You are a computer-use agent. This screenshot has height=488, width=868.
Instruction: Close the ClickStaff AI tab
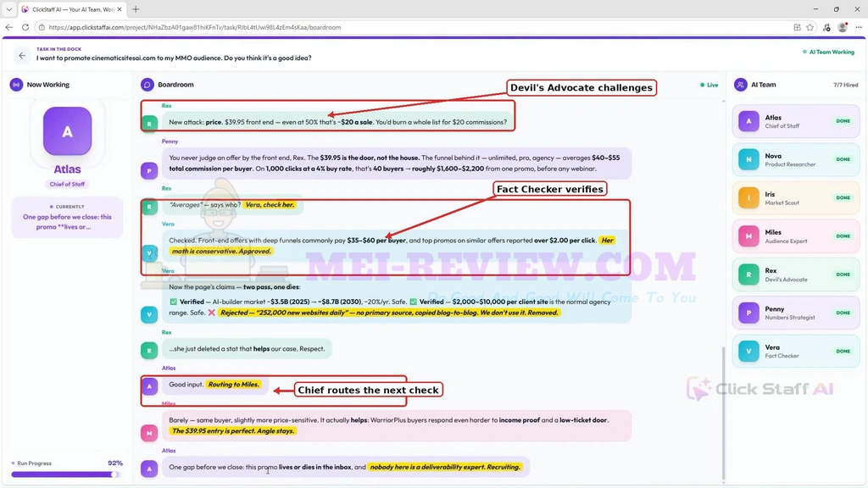tap(120, 9)
